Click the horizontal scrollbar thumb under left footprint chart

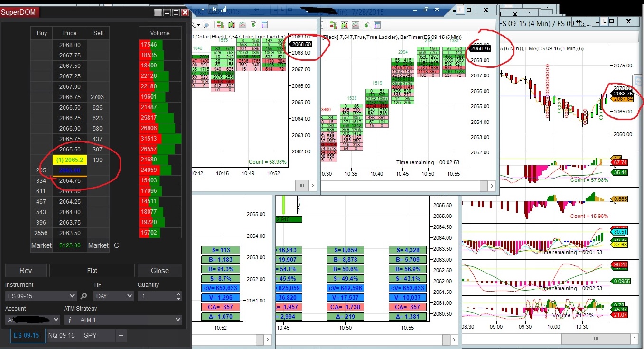302,186
